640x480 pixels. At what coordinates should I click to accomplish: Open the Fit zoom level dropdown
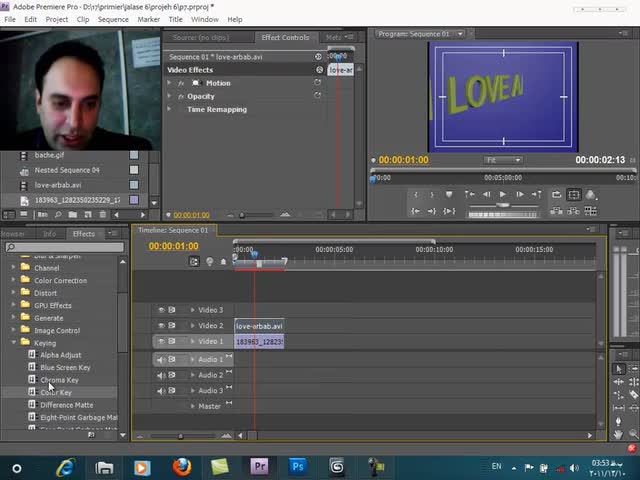tap(502, 160)
